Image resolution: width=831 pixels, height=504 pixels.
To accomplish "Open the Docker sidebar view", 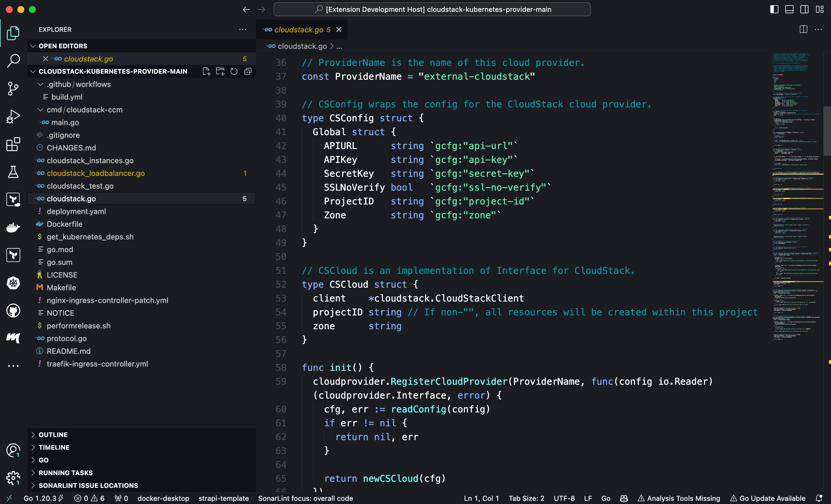I will (13, 228).
